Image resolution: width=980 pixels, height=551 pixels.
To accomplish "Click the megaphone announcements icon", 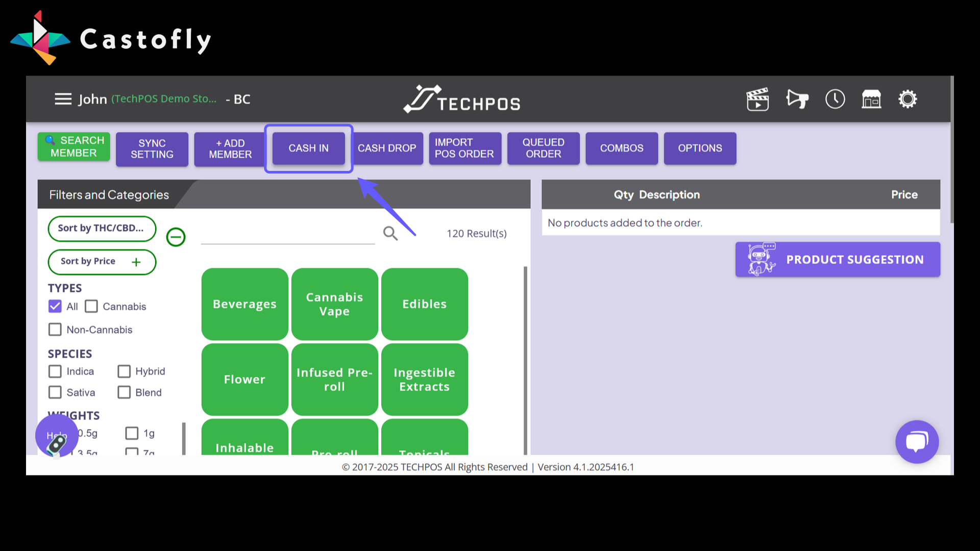I will pos(797,99).
